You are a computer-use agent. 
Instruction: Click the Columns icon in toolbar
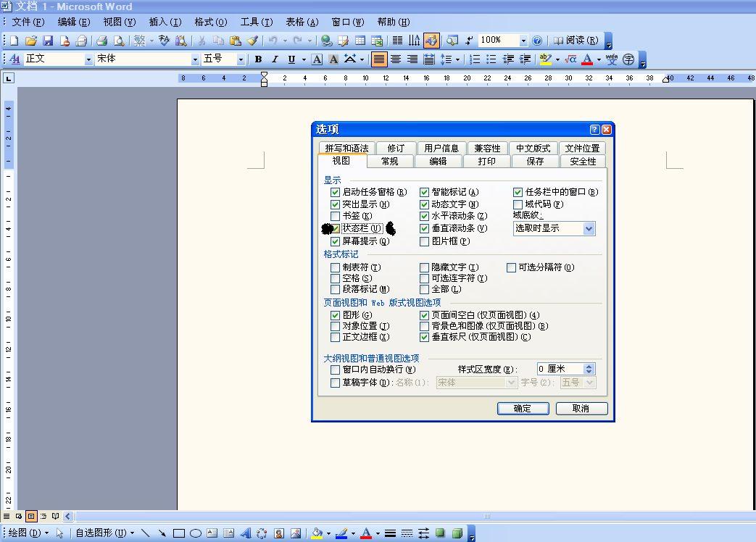pyautogui.click(x=397, y=41)
